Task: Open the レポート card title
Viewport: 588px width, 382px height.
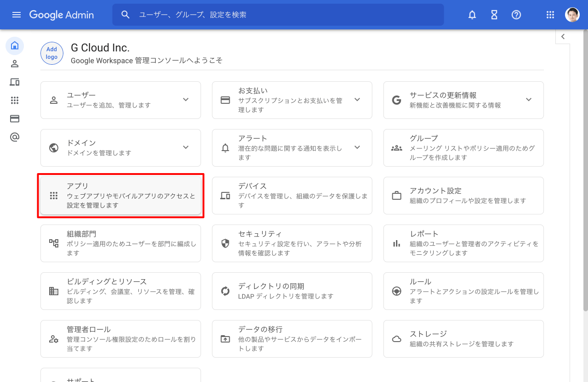Action: pos(424,234)
